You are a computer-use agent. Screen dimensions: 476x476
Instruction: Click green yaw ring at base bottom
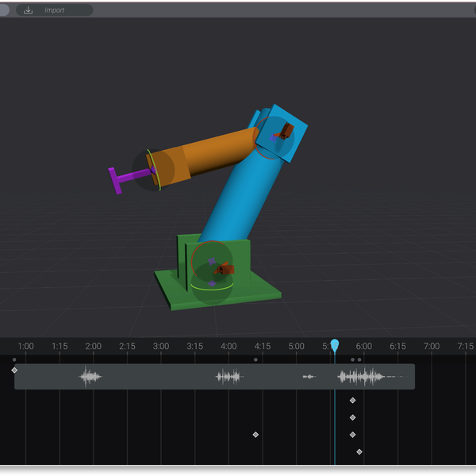point(211,290)
